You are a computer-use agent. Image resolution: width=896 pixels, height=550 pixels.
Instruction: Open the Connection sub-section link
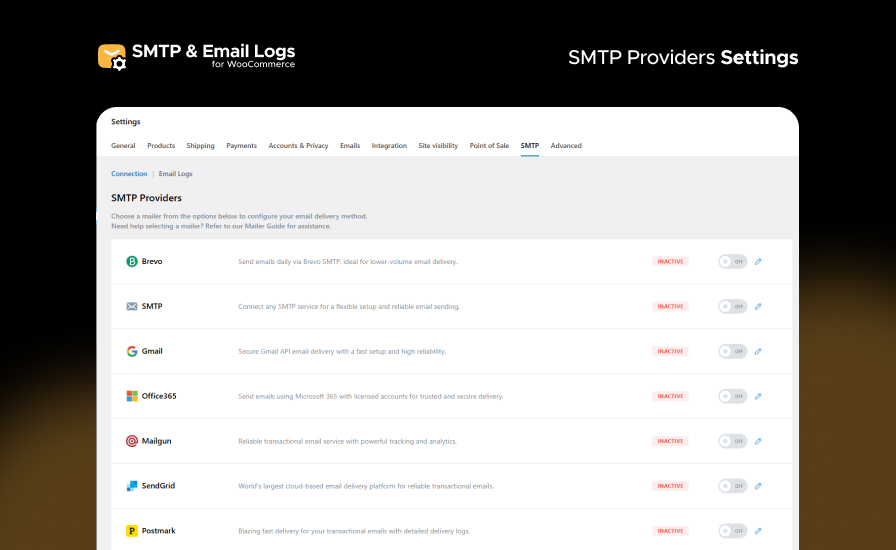[129, 174]
